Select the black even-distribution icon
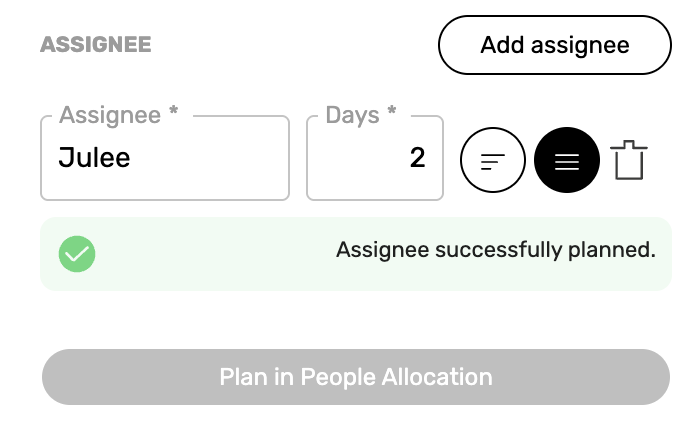Screen dimensions: 698x426 tap(567, 160)
